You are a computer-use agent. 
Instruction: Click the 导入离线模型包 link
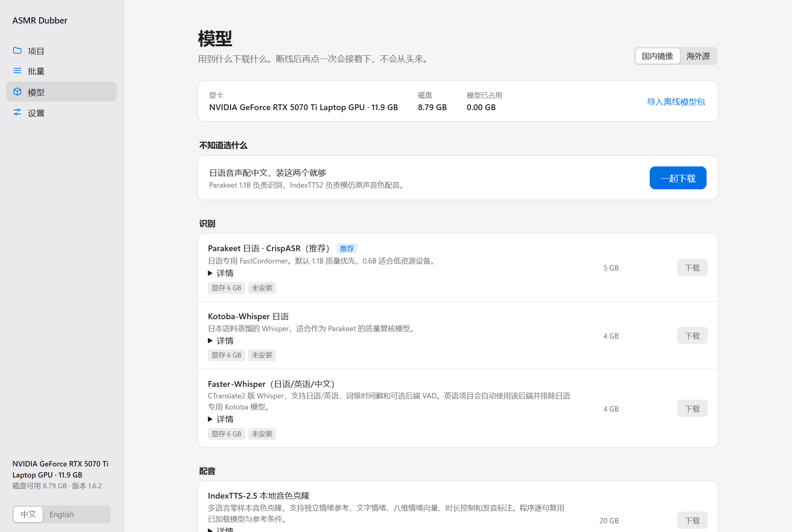(x=676, y=102)
